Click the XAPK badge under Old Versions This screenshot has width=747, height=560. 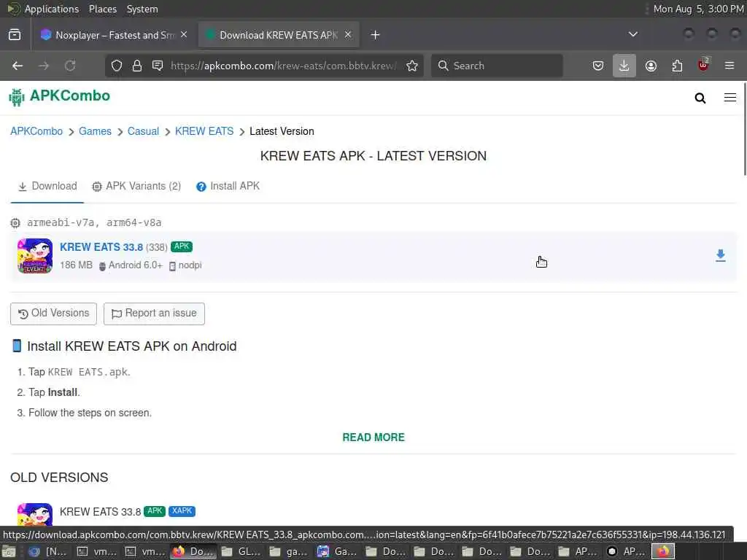(182, 511)
